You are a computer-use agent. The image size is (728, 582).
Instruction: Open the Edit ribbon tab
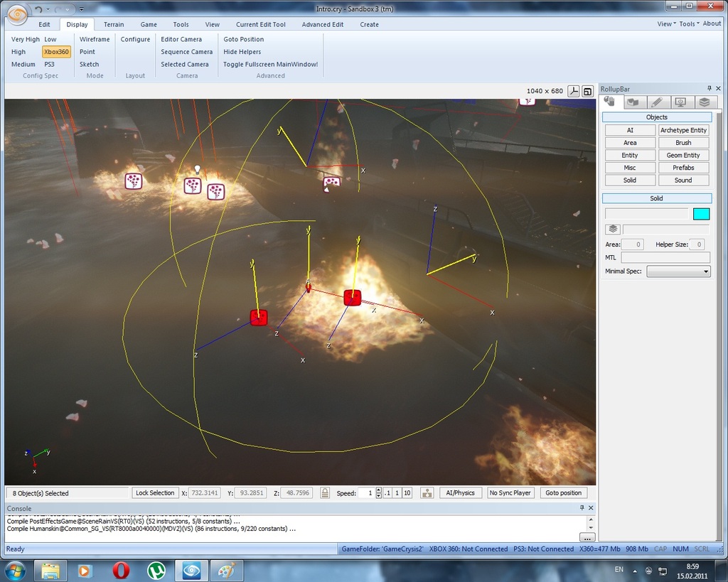[44, 25]
